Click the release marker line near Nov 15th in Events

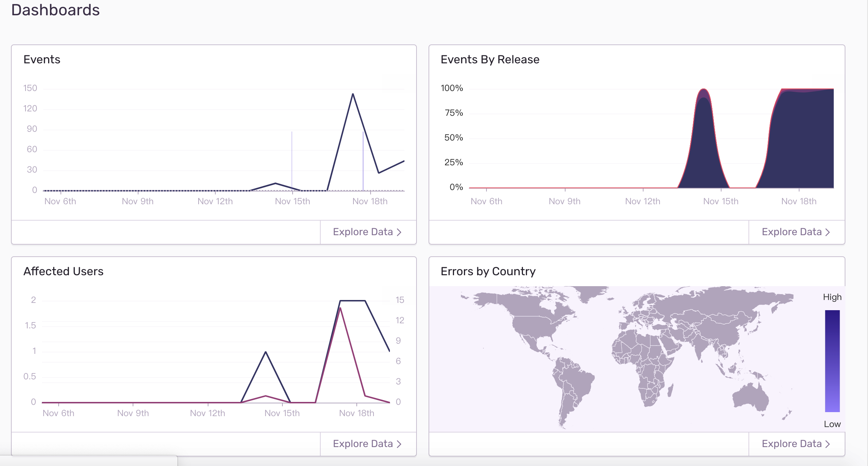tap(292, 161)
